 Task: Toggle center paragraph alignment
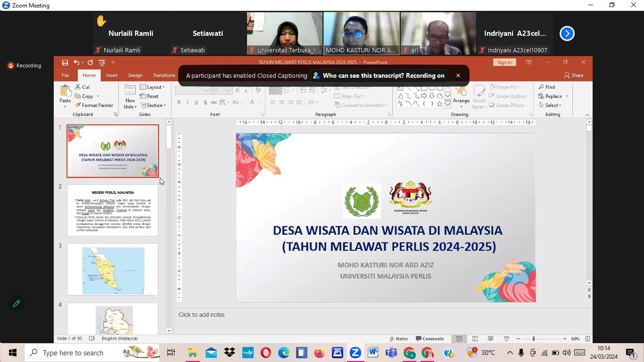click(x=281, y=102)
